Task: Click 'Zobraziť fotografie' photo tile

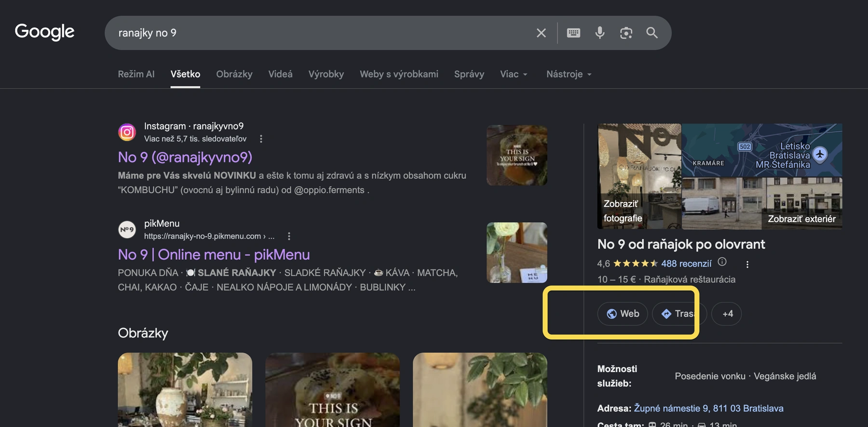Action: point(639,176)
